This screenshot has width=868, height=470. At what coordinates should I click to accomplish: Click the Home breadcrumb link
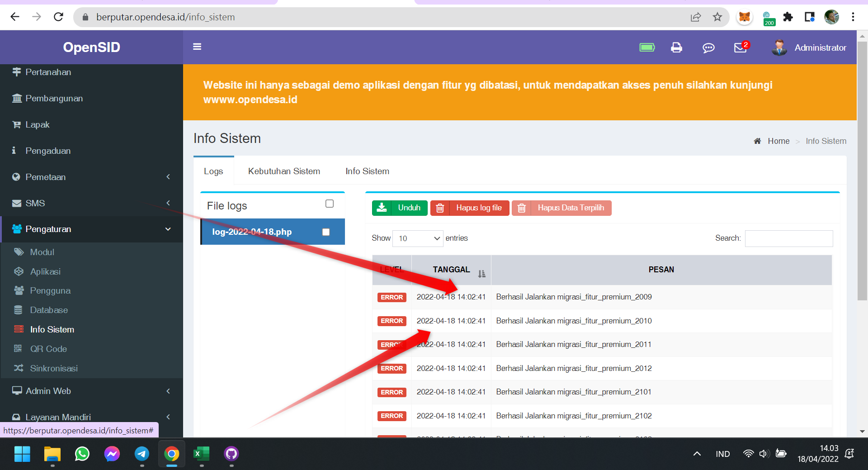pyautogui.click(x=778, y=141)
